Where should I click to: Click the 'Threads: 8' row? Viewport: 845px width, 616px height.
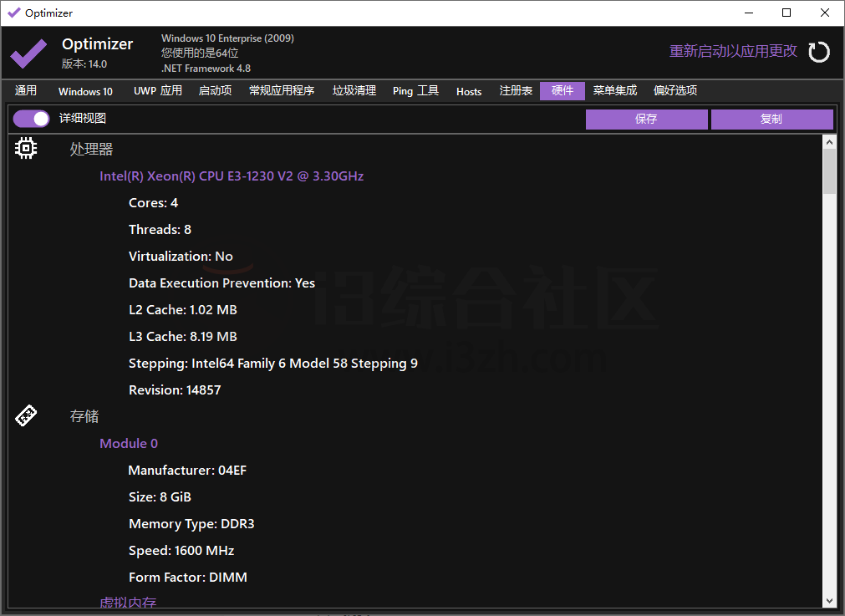click(160, 230)
